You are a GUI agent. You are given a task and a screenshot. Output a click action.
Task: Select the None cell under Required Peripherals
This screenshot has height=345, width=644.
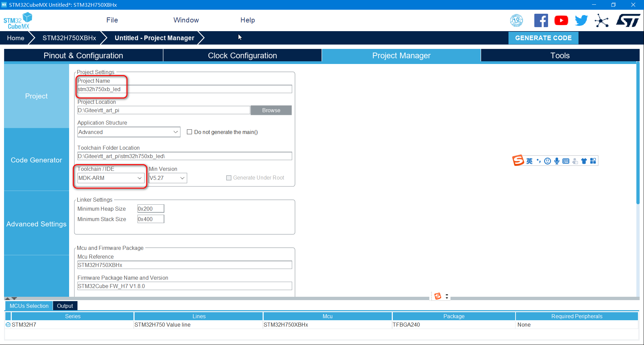577,325
